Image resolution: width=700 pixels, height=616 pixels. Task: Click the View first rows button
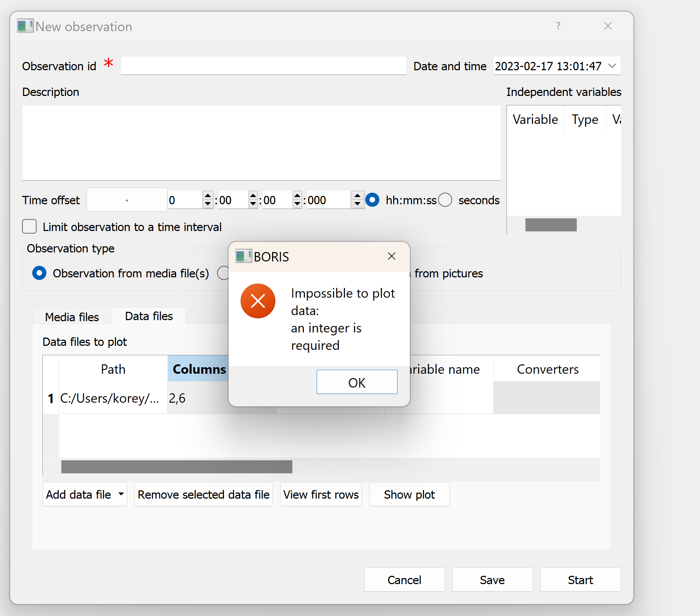(x=320, y=494)
